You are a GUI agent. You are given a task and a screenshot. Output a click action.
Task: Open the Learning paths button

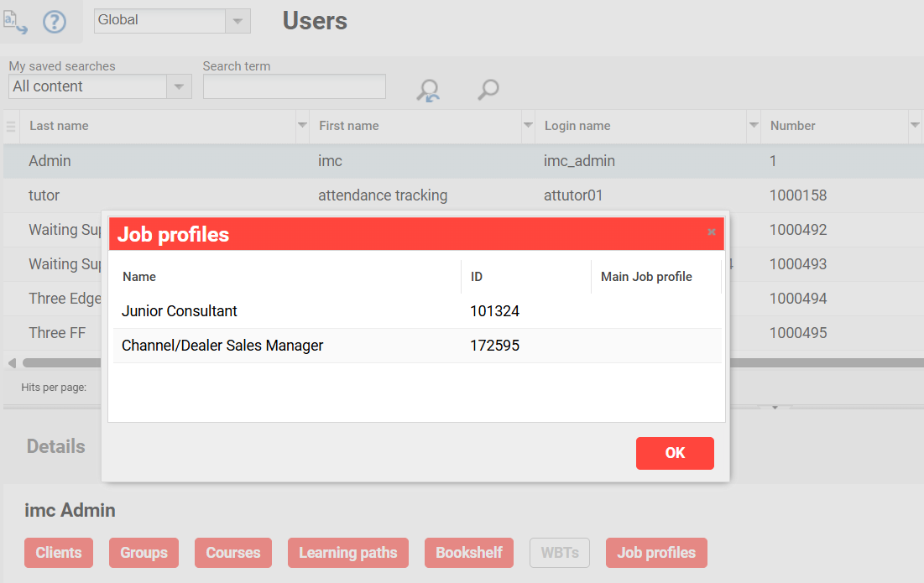tap(347, 552)
